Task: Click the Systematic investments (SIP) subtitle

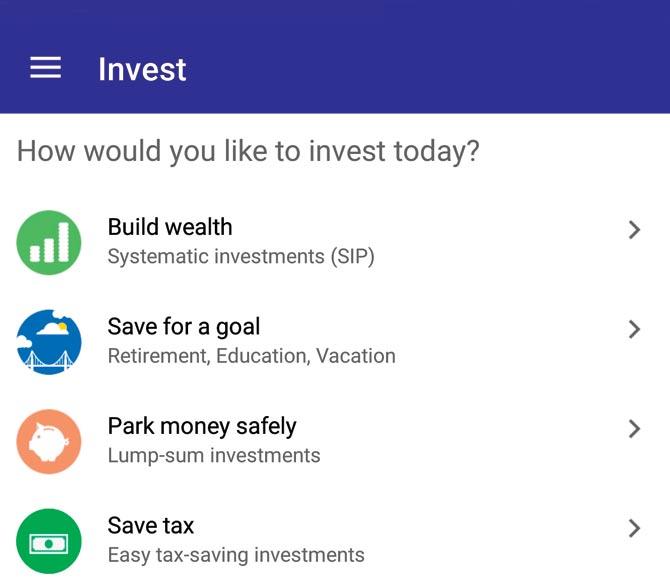Action: pos(241,257)
